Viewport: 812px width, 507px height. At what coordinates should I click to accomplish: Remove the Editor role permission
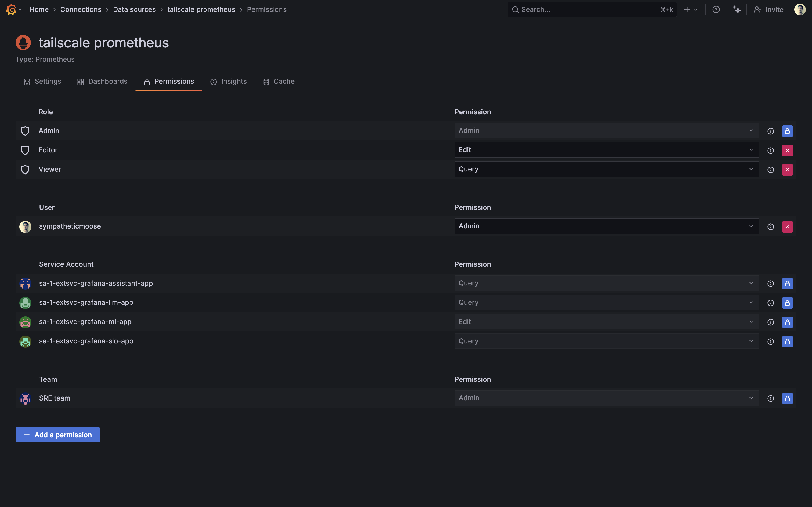(x=787, y=150)
